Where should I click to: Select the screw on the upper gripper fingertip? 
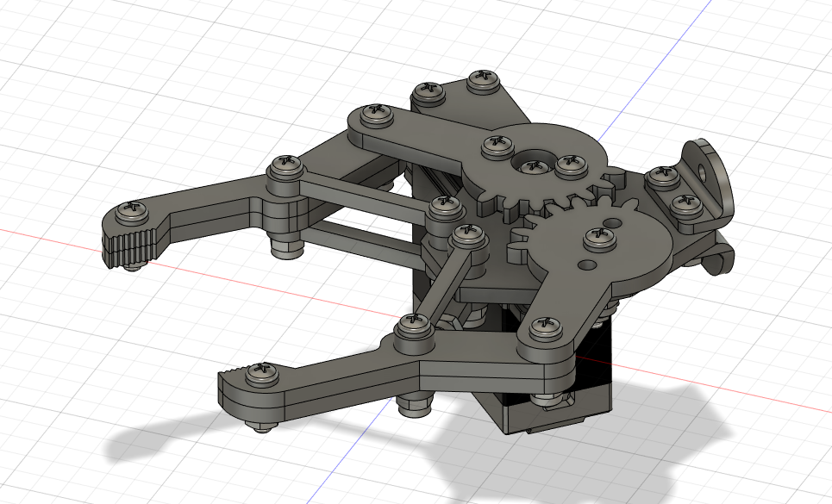(132, 211)
